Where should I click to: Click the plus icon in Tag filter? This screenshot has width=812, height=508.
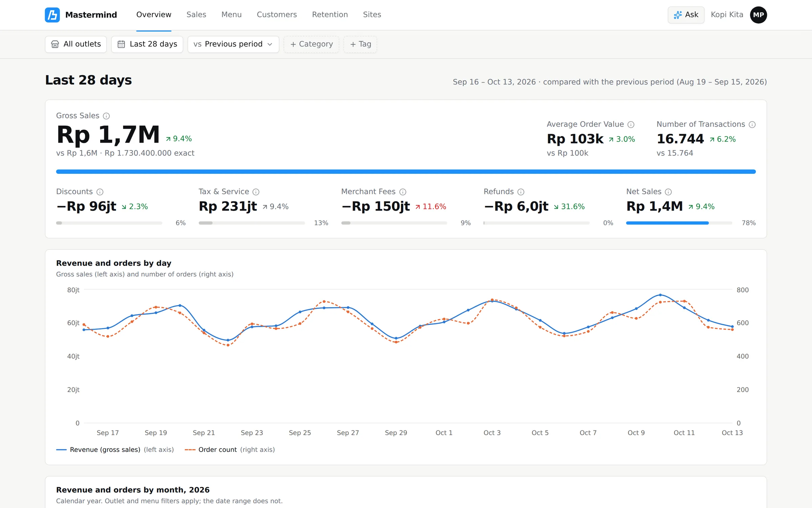pos(353,44)
